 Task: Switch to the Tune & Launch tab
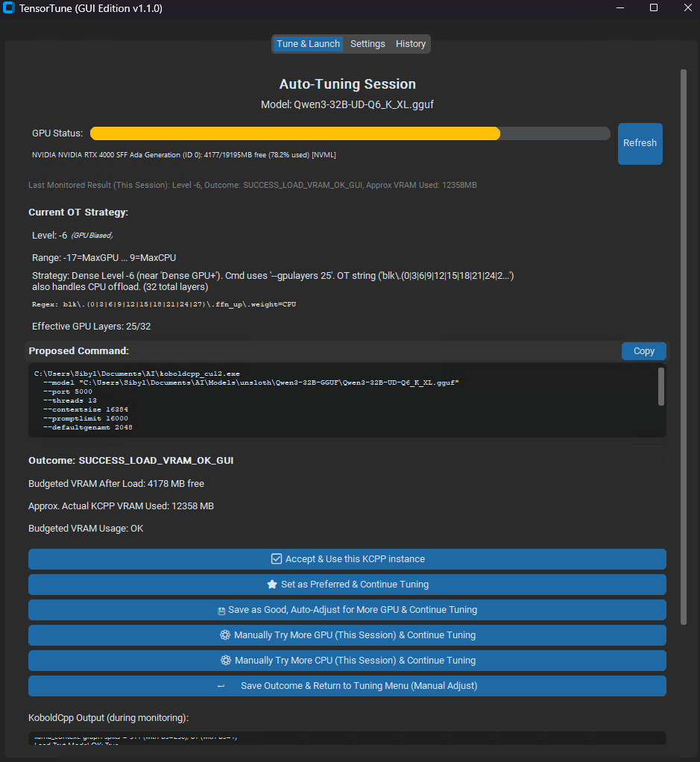point(308,44)
